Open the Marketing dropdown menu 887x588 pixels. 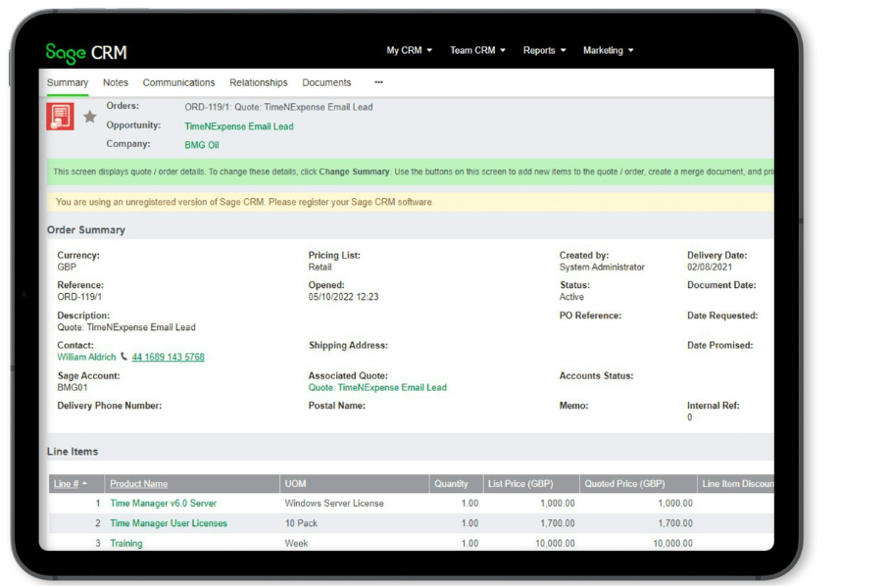point(608,50)
